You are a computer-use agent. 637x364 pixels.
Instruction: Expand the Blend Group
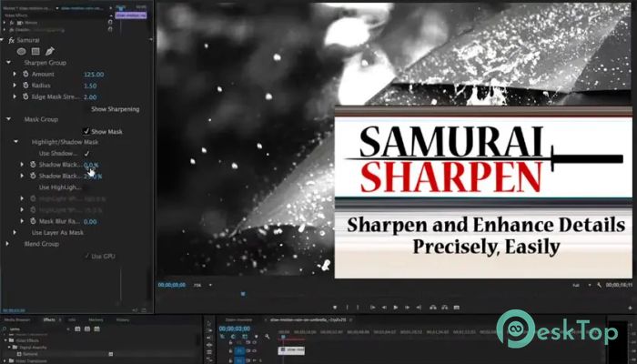pos(7,244)
